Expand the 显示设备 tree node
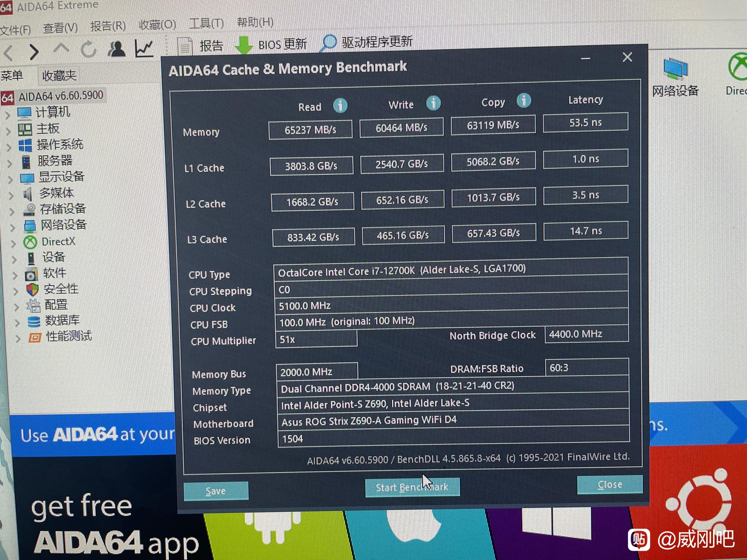Image resolution: width=747 pixels, height=560 pixels. pyautogui.click(x=10, y=180)
